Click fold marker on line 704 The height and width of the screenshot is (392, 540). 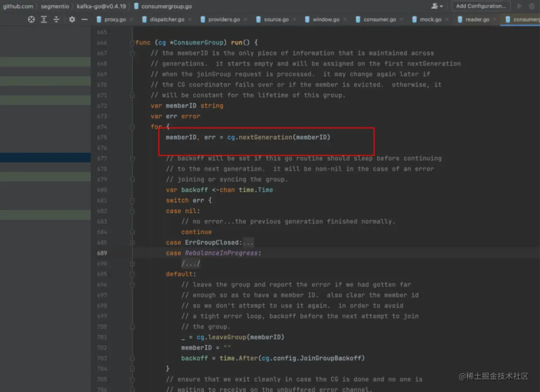pos(132,369)
